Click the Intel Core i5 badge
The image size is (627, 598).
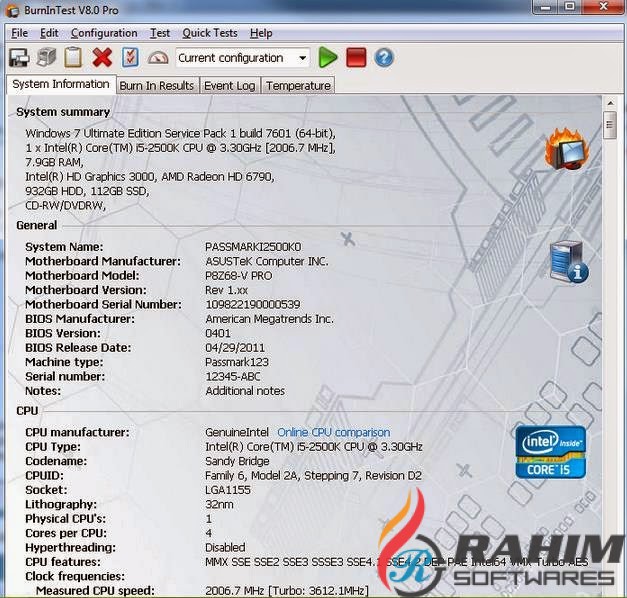[551, 452]
